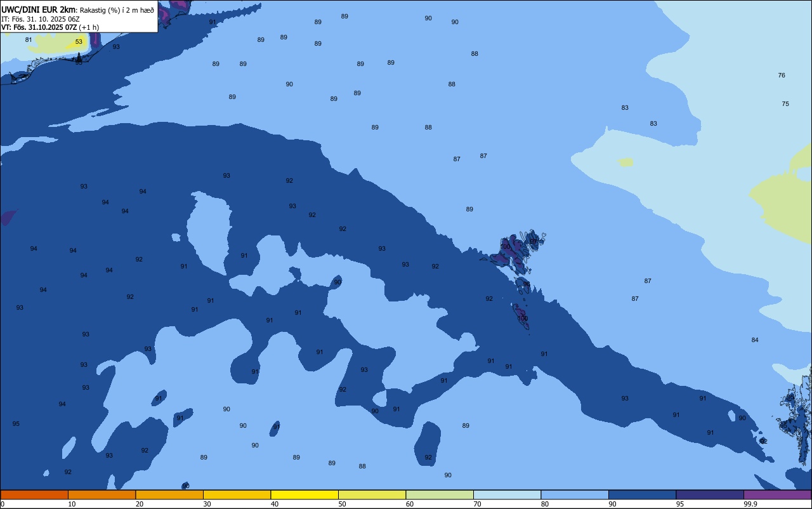Click the "0" legend scale label
The height and width of the screenshot is (509, 812).
(x=3, y=504)
